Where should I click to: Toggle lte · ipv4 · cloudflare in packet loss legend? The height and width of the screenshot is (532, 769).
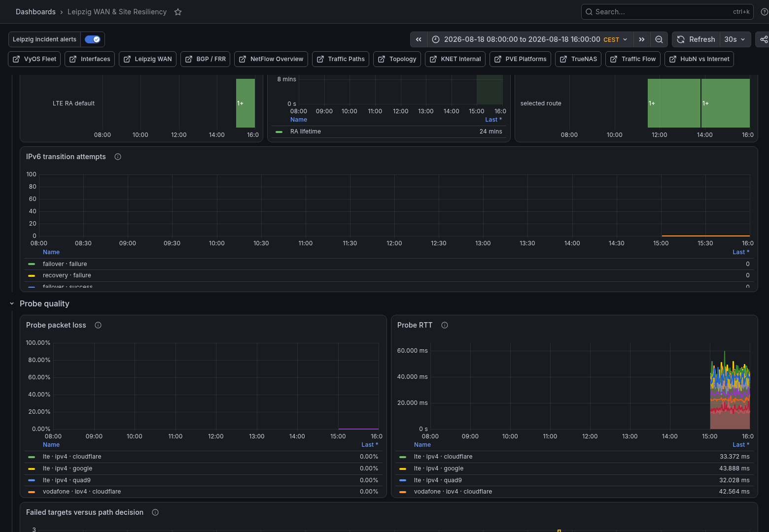(x=72, y=457)
